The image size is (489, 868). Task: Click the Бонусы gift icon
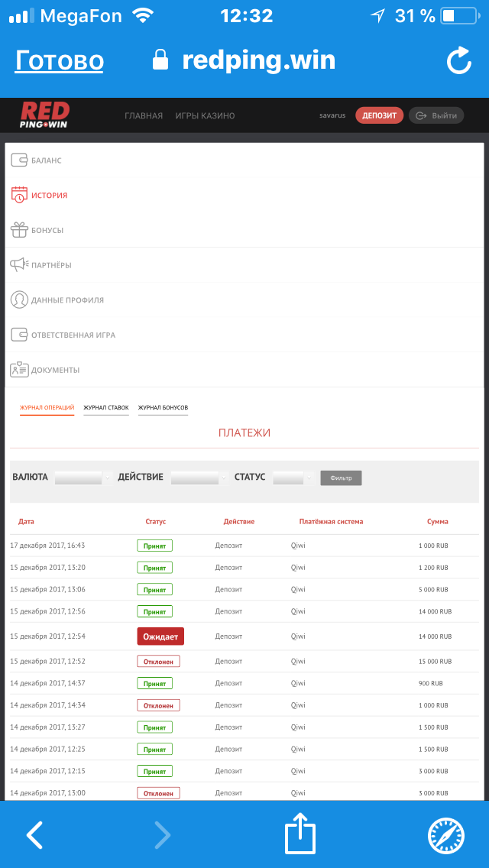point(19,230)
